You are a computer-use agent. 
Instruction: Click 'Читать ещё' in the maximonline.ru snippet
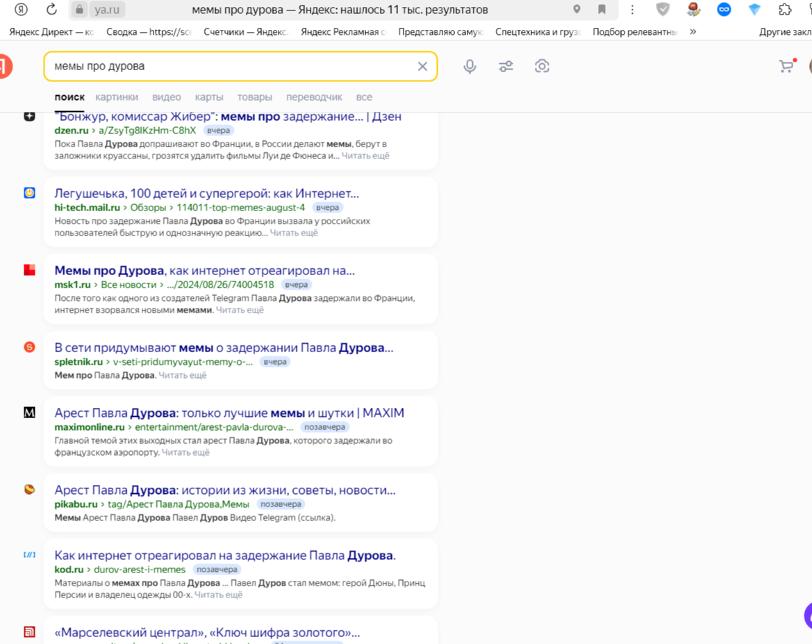pos(185,452)
